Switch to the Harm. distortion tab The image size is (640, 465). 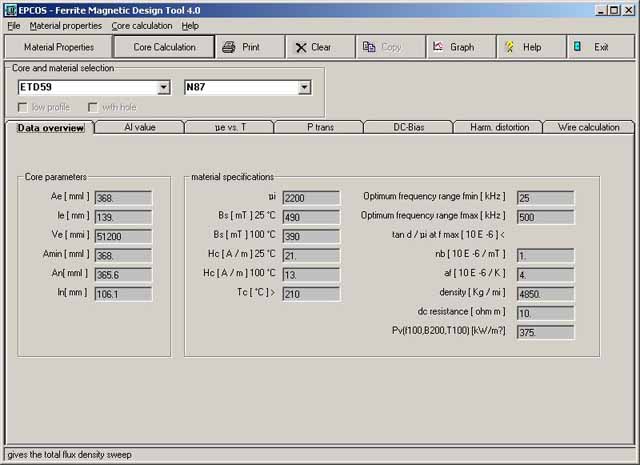[499, 127]
